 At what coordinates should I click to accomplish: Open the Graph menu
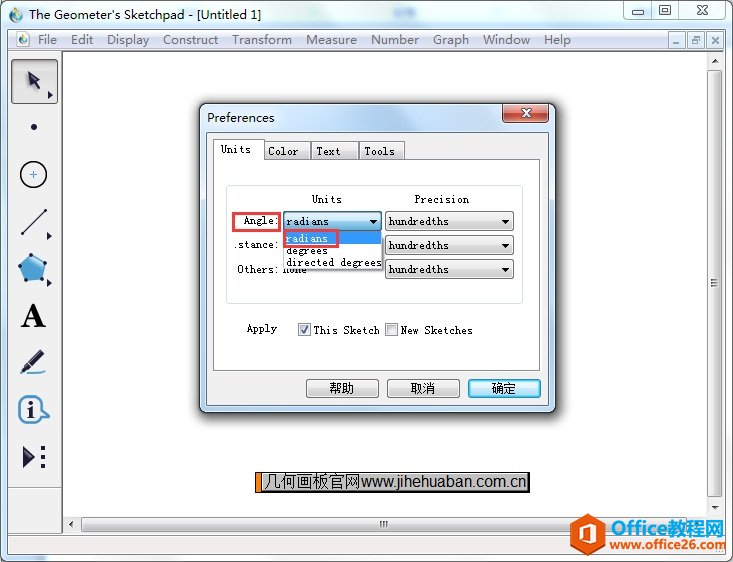451,40
